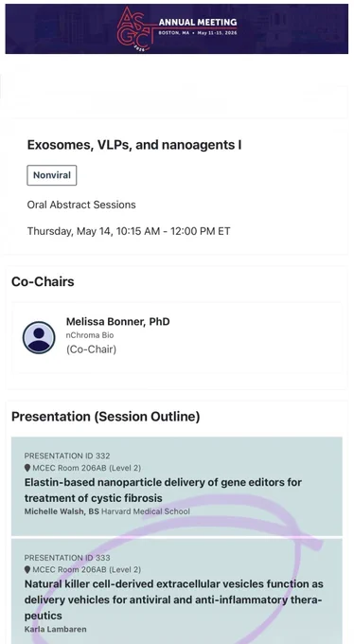Click PRESENTATION ID 332 label
The width and height of the screenshot is (354, 644).
coord(67,456)
